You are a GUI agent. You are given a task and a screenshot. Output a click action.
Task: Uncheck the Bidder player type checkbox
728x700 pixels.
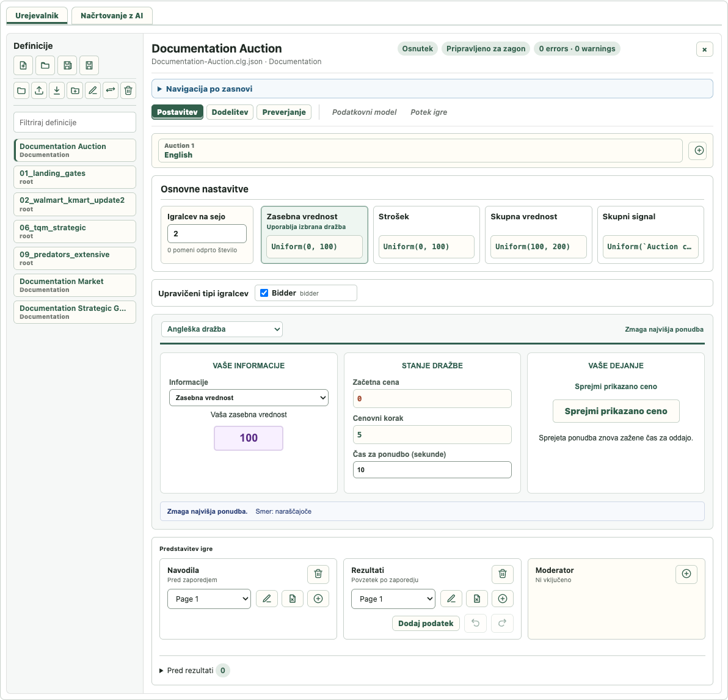[264, 293]
